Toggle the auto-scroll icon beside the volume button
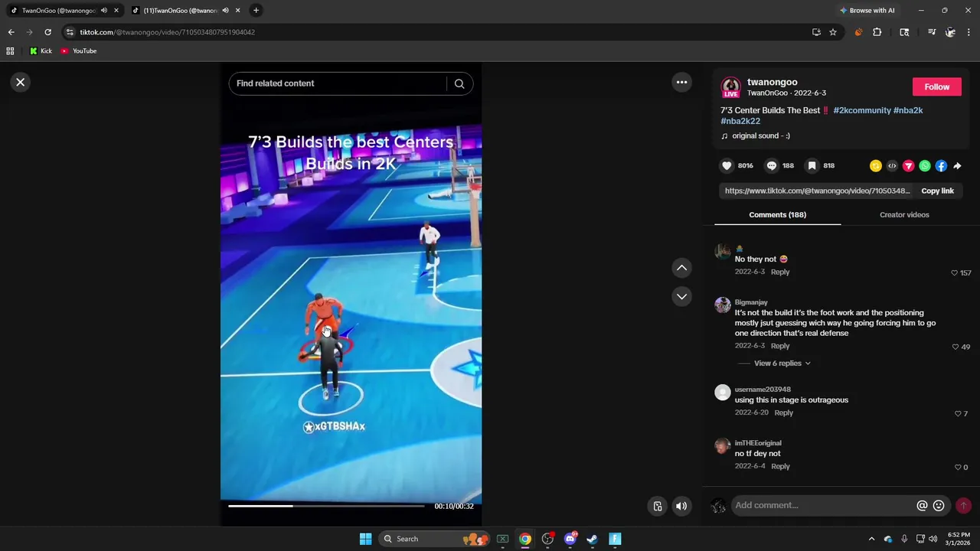 click(657, 506)
